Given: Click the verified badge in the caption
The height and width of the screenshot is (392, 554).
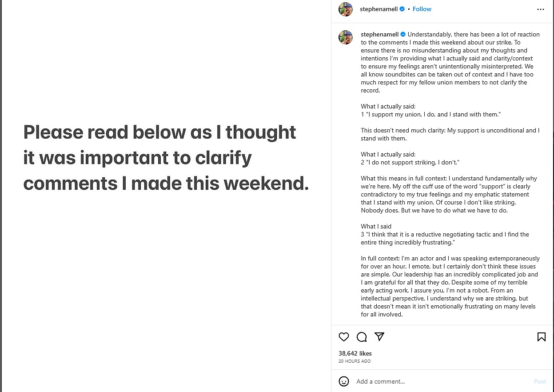Looking at the screenshot, I should coord(403,34).
